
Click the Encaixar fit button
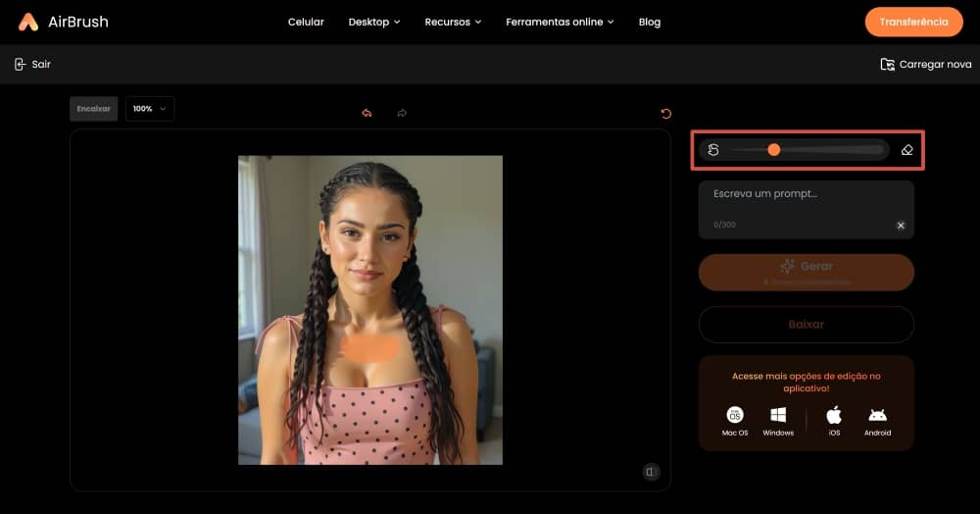point(94,109)
